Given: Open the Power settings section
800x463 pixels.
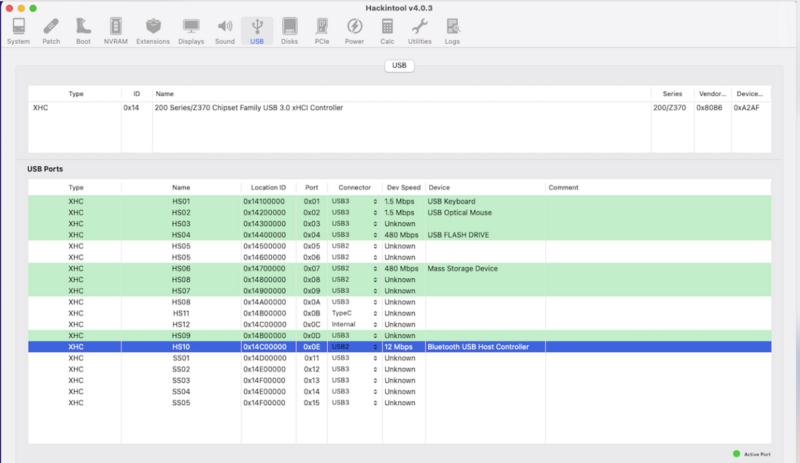Looking at the screenshot, I should point(354,30).
